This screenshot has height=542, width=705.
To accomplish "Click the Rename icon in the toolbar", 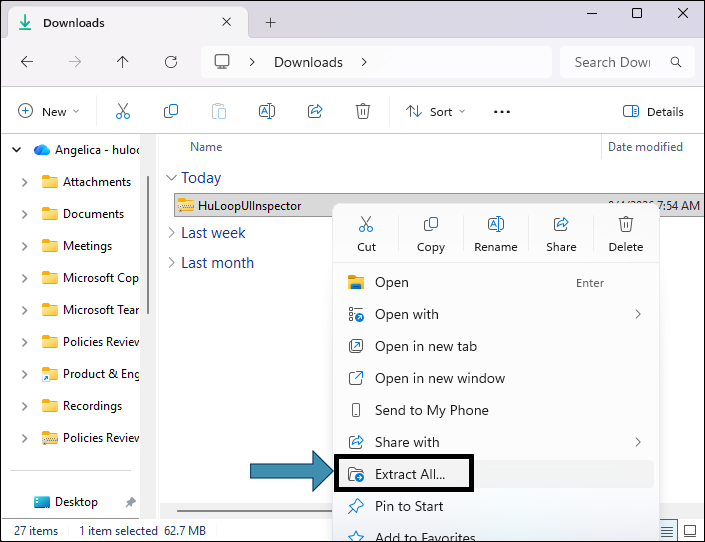I will 267,111.
